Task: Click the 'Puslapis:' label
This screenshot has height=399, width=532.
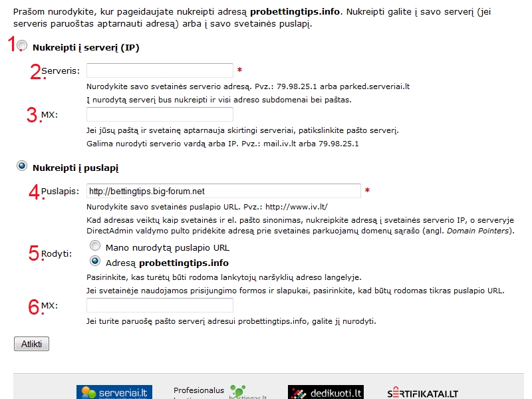Action: click(x=60, y=192)
